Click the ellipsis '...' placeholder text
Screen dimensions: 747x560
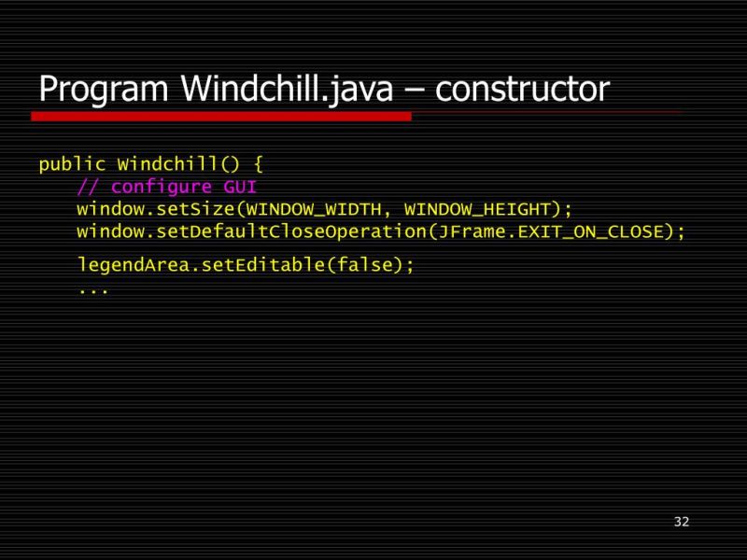point(92,290)
